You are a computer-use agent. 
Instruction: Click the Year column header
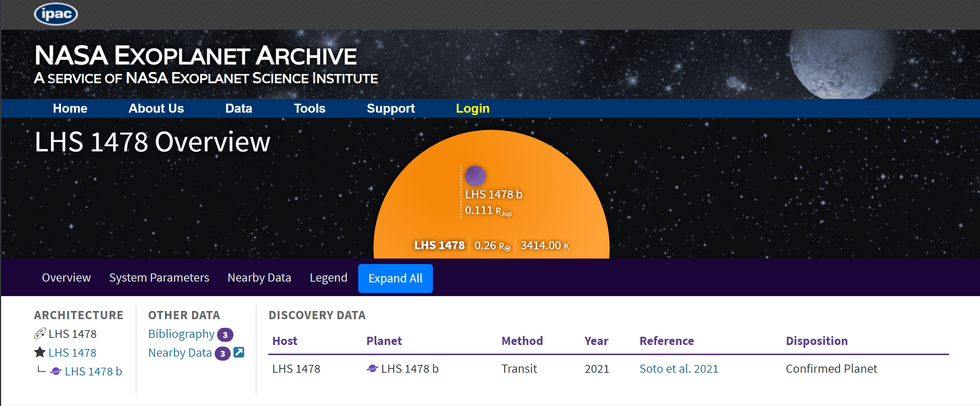coord(596,341)
